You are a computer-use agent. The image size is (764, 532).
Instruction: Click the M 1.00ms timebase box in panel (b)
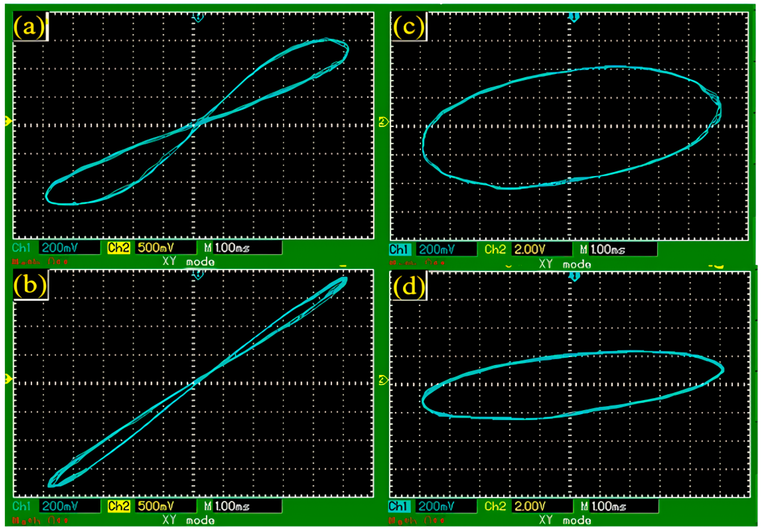[247, 506]
